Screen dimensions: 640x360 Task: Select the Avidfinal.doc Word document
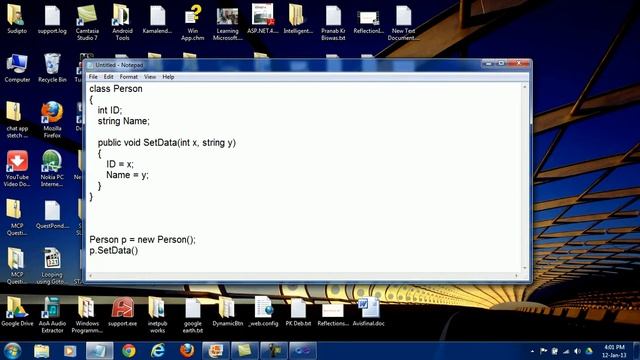coord(369,311)
